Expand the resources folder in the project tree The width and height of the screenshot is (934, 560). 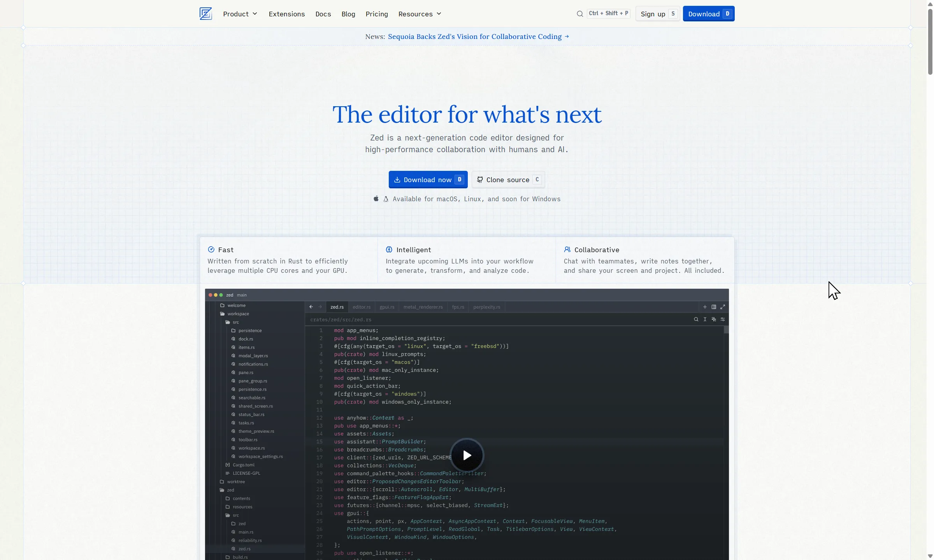(239, 507)
